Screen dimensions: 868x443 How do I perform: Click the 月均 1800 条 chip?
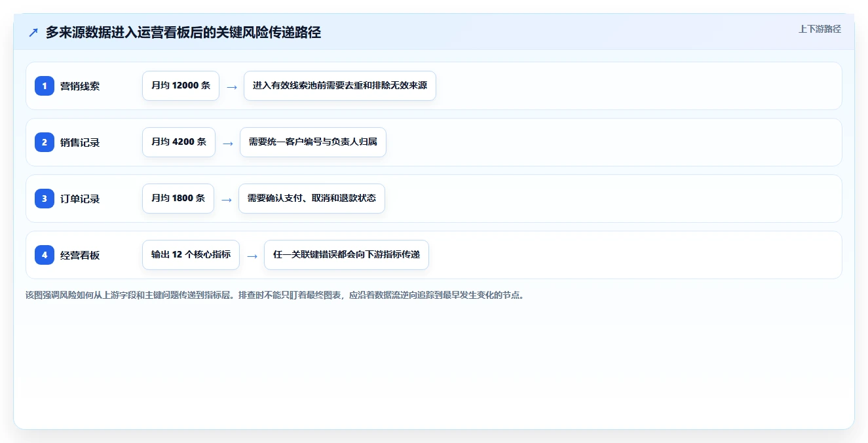pos(178,199)
